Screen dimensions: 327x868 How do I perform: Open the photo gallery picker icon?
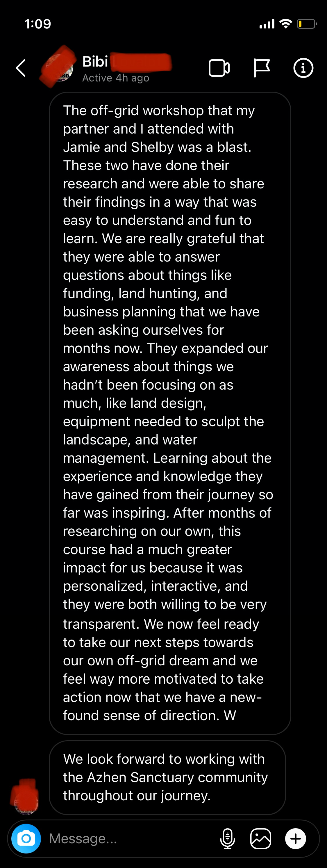pyautogui.click(x=260, y=839)
